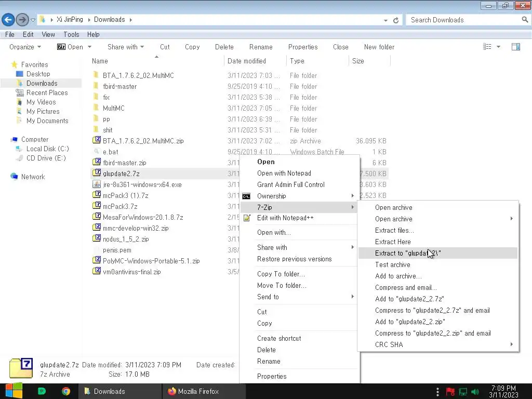The width and height of the screenshot is (532, 399).
Task: Refresh the Downloads folder view
Action: [x=395, y=20]
